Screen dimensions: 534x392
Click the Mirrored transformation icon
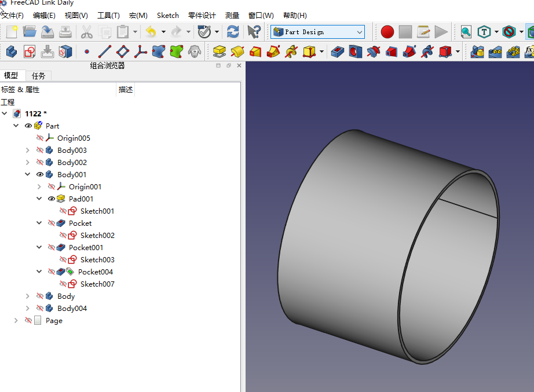click(477, 52)
